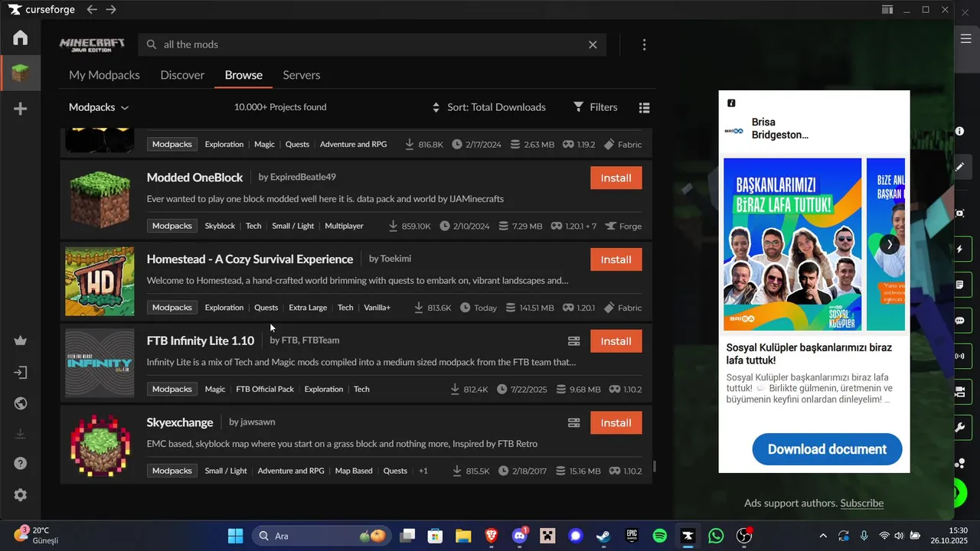Viewport: 980px width, 551px height.
Task: Open the Windows Start menu
Action: coord(235,536)
